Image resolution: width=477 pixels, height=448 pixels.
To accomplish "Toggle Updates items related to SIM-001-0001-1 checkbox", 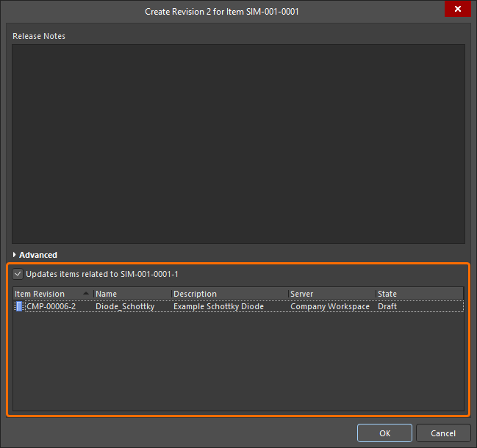I will pos(18,274).
